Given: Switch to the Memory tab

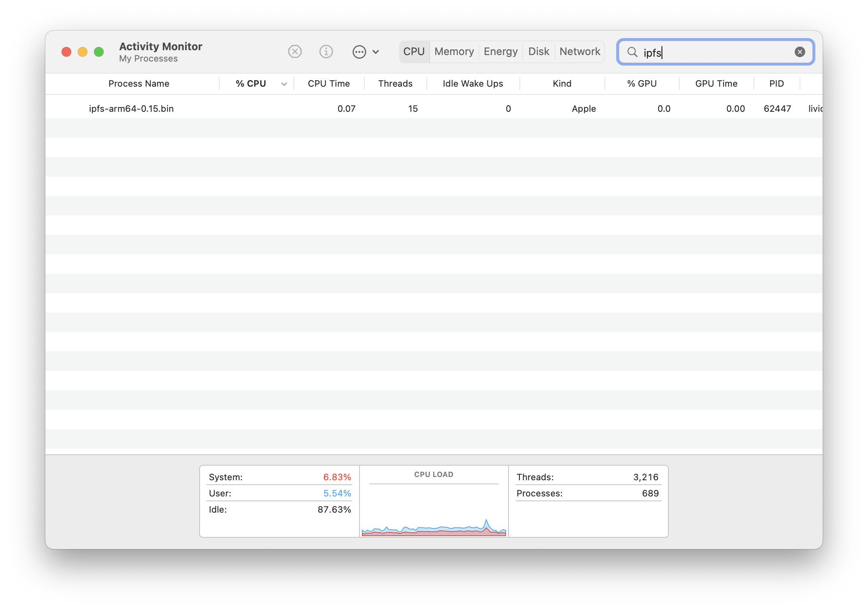Looking at the screenshot, I should point(454,52).
